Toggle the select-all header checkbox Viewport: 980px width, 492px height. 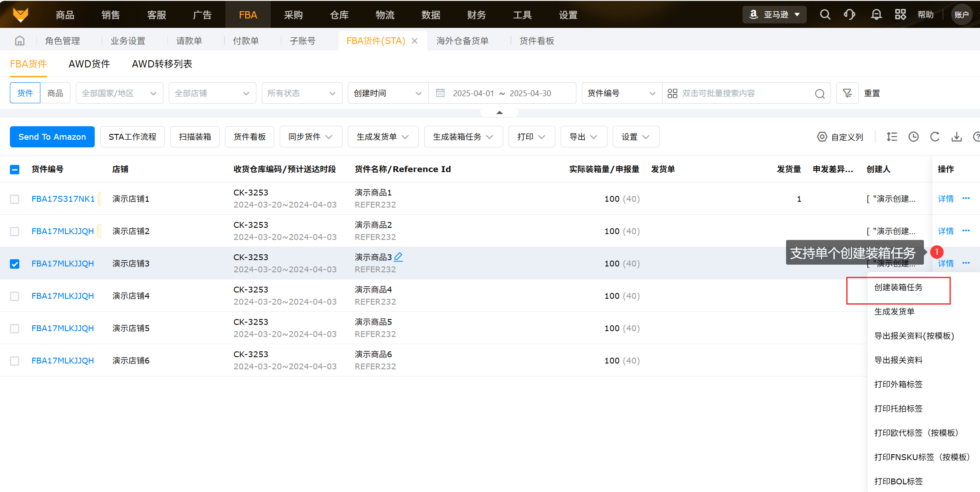coord(15,169)
